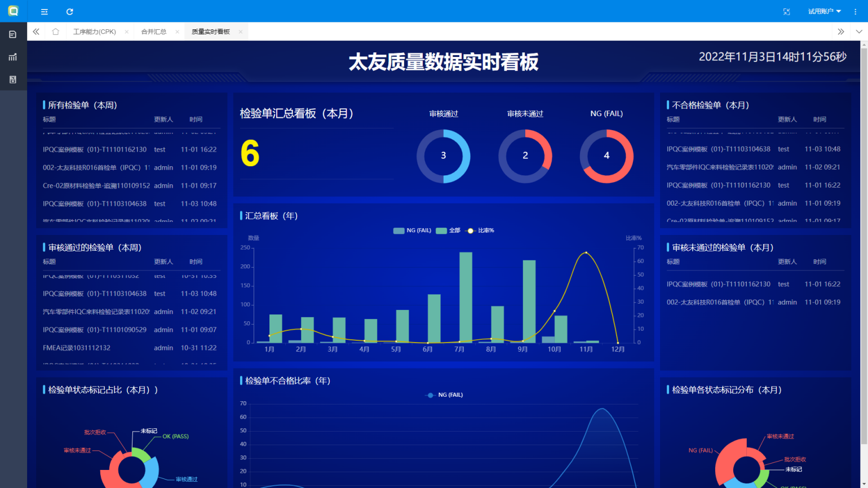Toggle NG (FAIL) legend in 汇总看板 chart
The image size is (868, 488).
pos(412,230)
